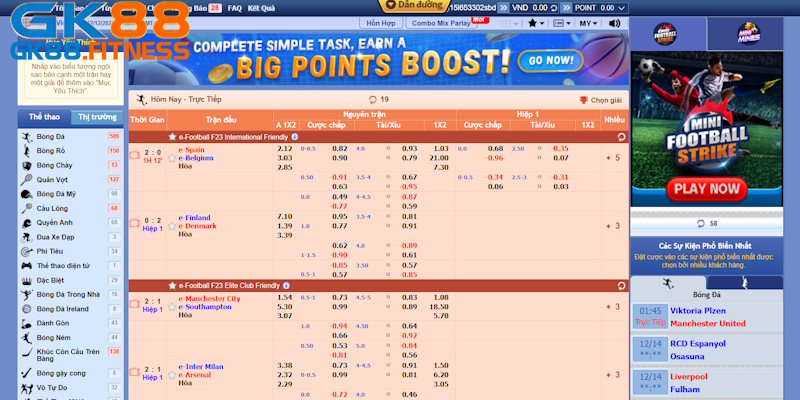
Task: Favorite the e-Spain vs e-Belgium match
Action: 172,158
